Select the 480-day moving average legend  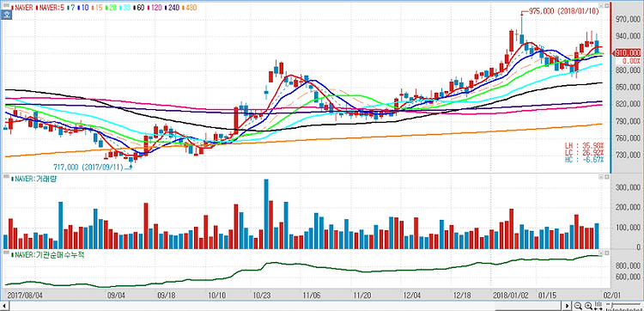click(x=190, y=8)
